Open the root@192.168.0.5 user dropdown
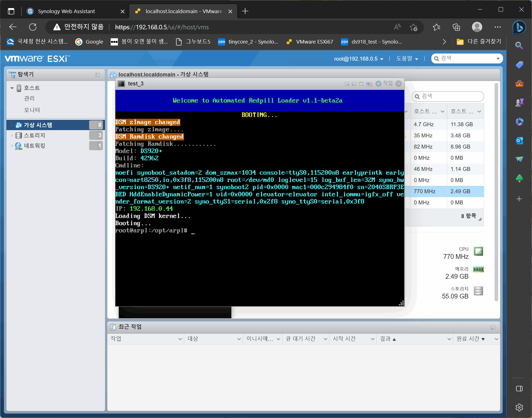 [x=358, y=59]
